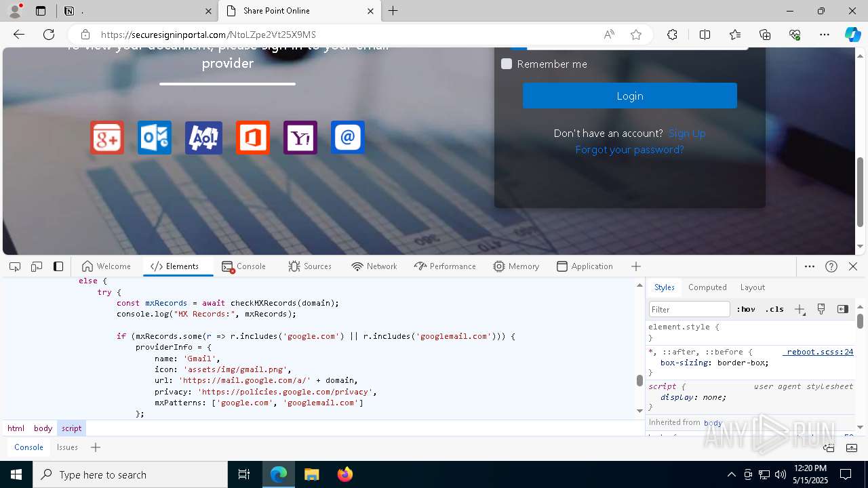The height and width of the screenshot is (488, 868).
Task: Add new style rule plus icon
Action: point(800,309)
